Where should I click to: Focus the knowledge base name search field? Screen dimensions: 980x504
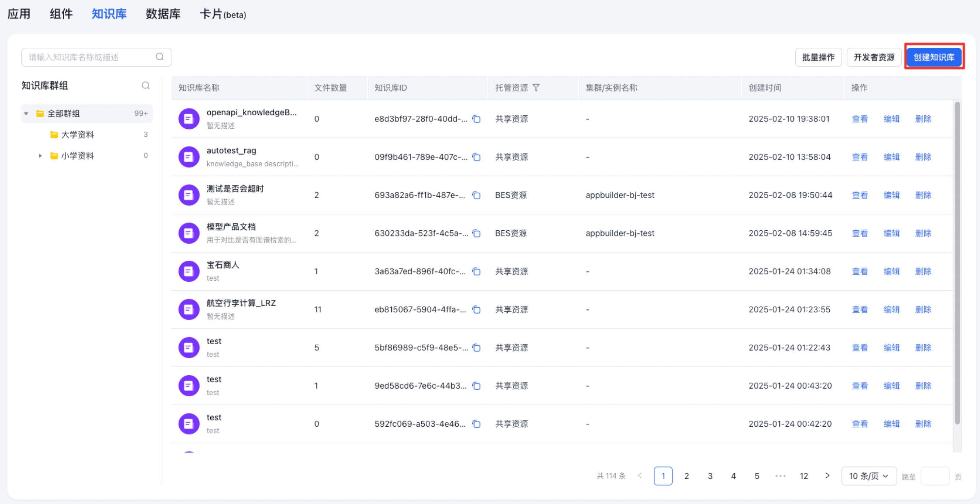96,57
